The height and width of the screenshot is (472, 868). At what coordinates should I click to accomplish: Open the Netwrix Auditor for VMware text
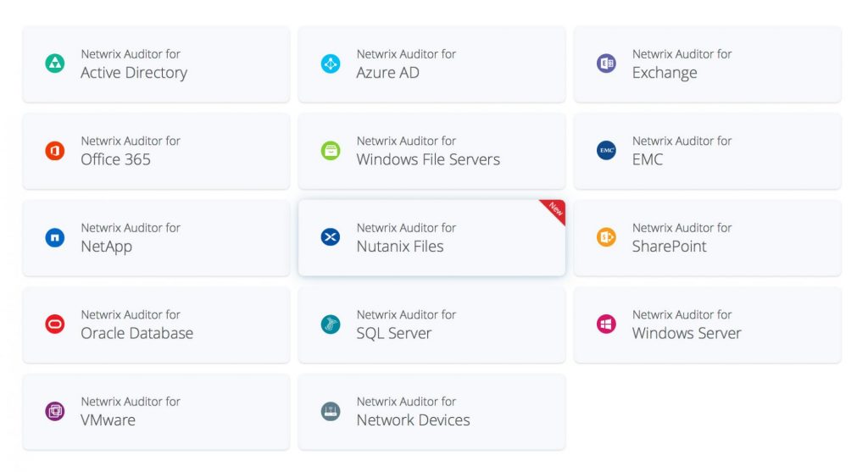tap(131, 412)
